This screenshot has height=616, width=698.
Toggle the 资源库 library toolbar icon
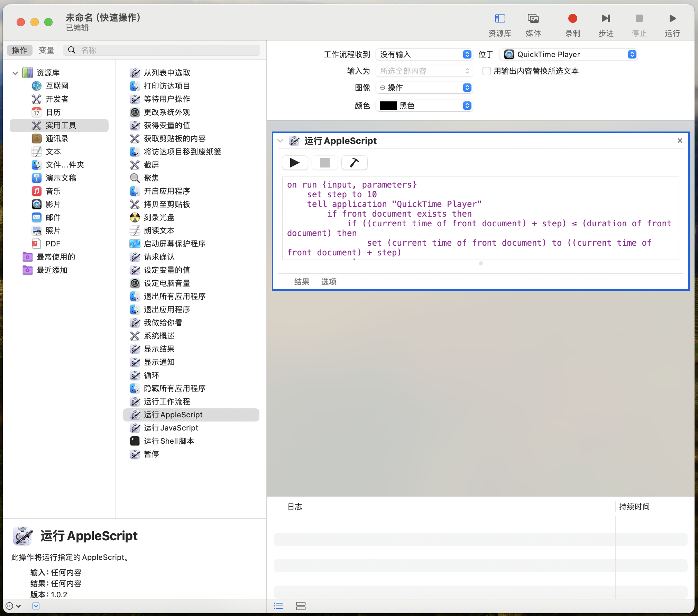coord(500,18)
